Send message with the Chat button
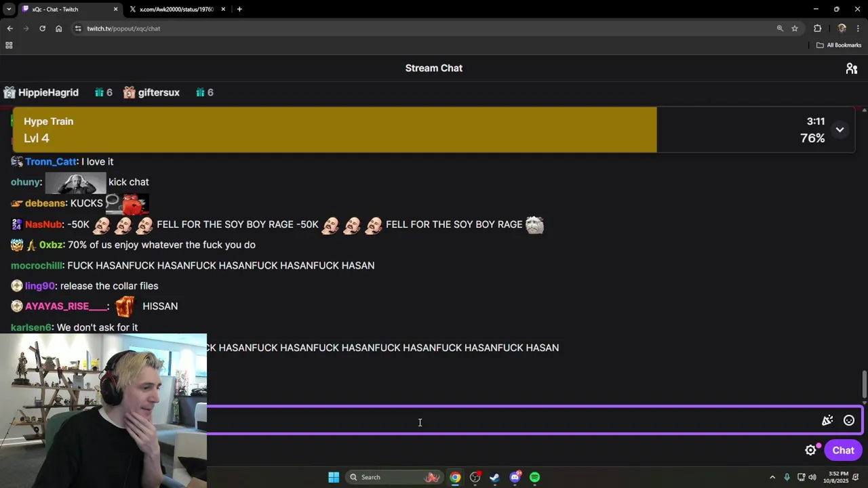 (x=843, y=450)
